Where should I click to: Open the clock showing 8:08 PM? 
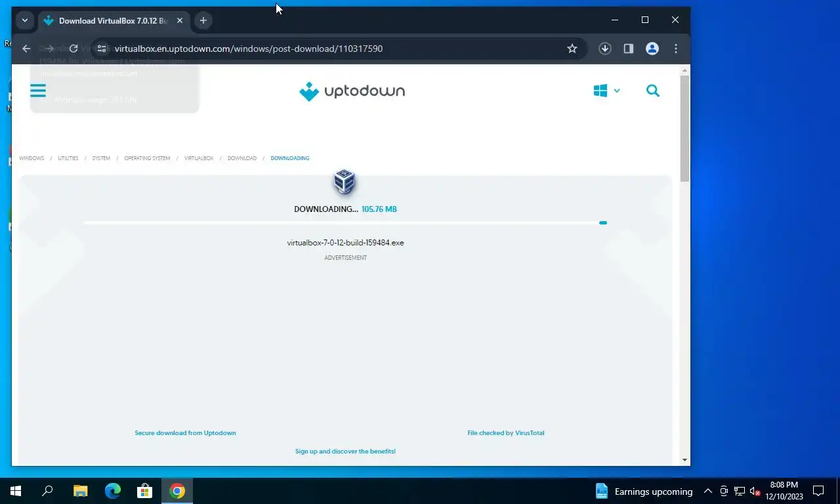click(784, 491)
